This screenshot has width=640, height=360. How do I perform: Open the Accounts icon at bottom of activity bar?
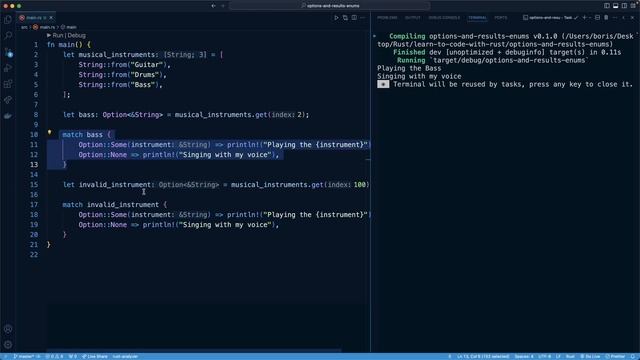(x=8, y=329)
